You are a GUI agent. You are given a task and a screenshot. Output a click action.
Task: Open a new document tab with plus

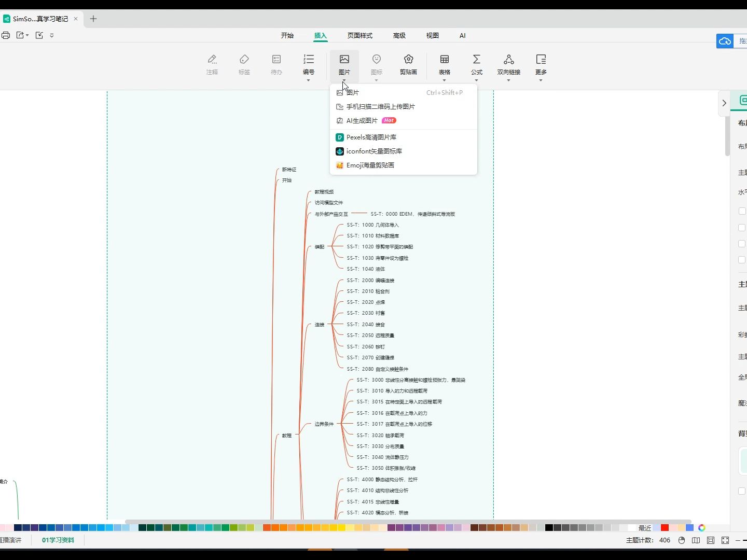(93, 19)
